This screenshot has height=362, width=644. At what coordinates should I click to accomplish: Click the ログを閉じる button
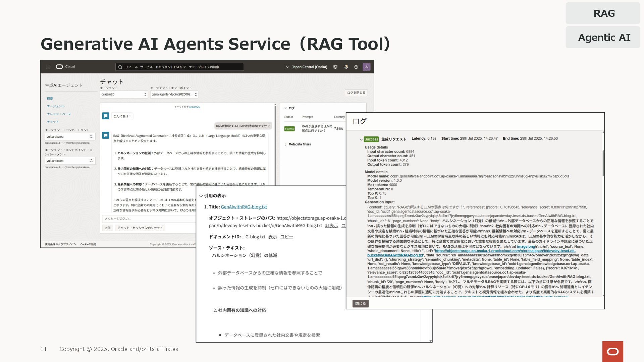[x=356, y=93]
